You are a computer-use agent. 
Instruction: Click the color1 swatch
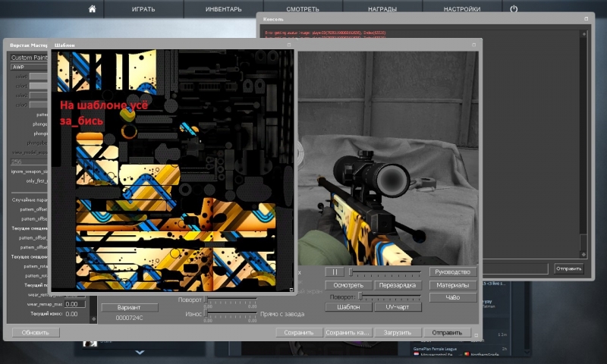39,86
